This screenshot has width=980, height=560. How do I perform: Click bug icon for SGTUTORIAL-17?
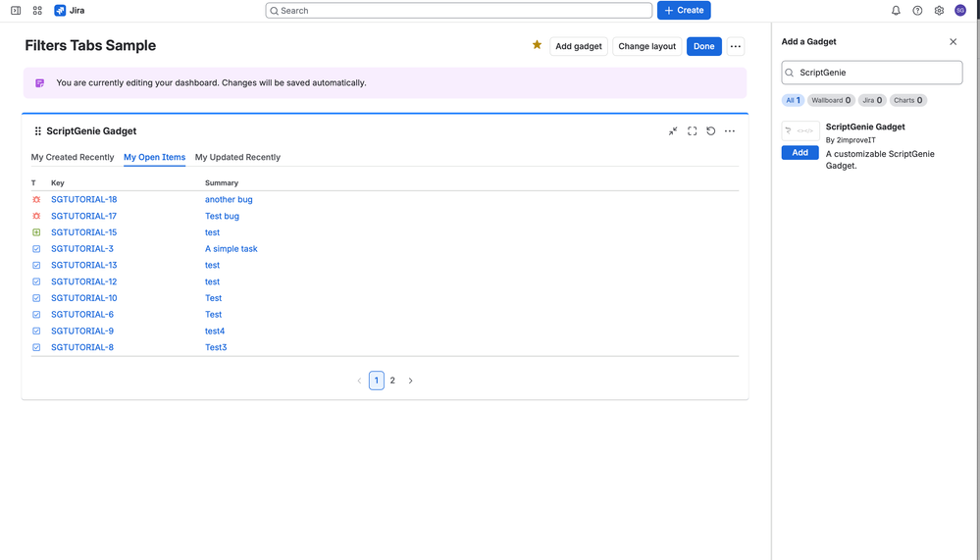coord(36,216)
